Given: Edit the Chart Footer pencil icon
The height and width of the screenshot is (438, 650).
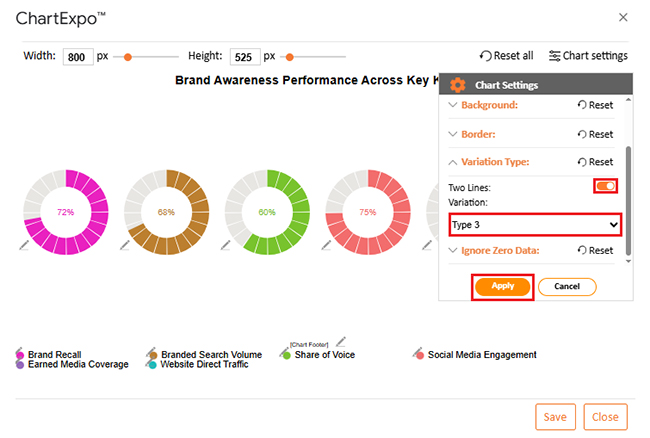Looking at the screenshot, I should (341, 342).
